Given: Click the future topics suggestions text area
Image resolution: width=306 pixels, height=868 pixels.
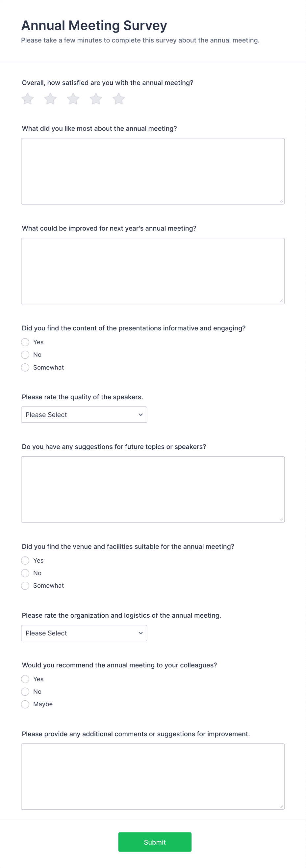Looking at the screenshot, I should coord(153,489).
